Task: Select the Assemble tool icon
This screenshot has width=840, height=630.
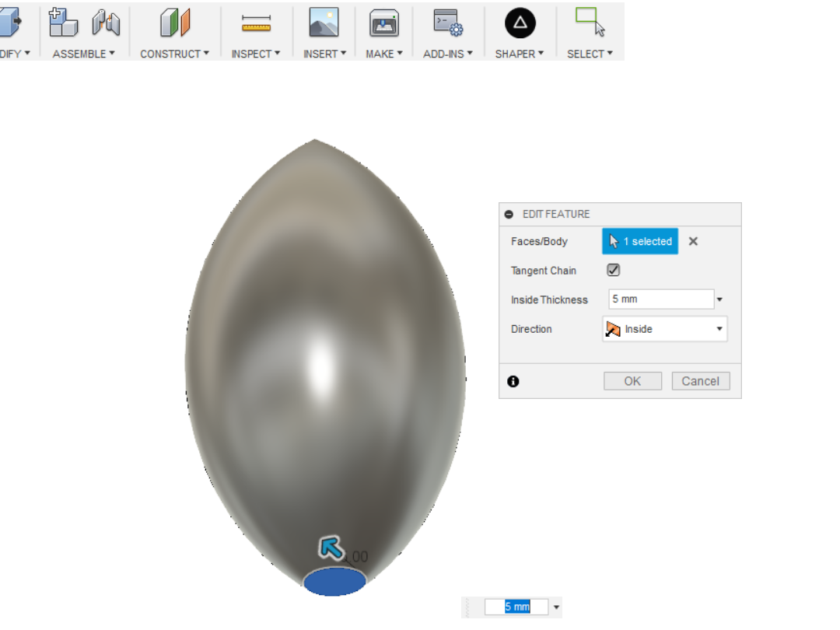Action: pyautogui.click(x=63, y=23)
